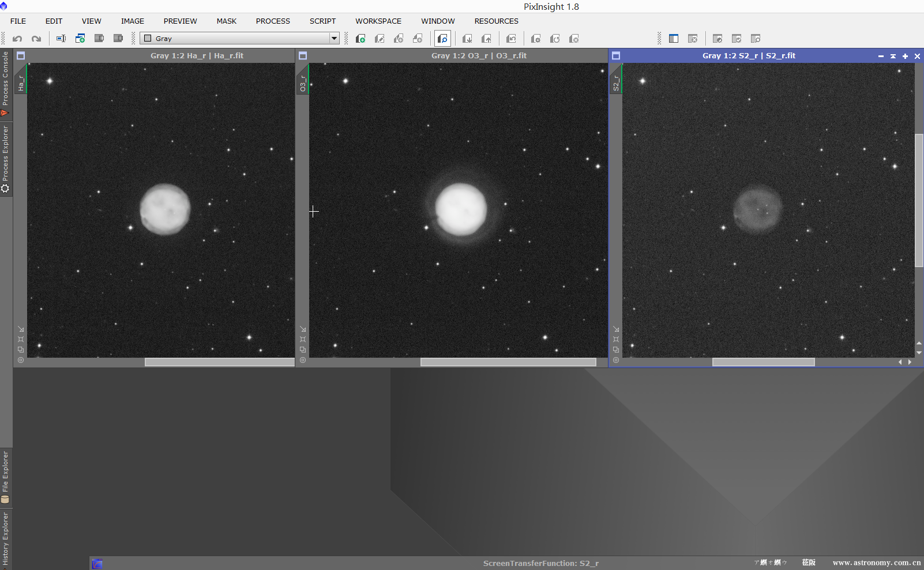Click the O3_r window horizontal scrollbar
Screen dimensions: 924x570
[x=508, y=362]
